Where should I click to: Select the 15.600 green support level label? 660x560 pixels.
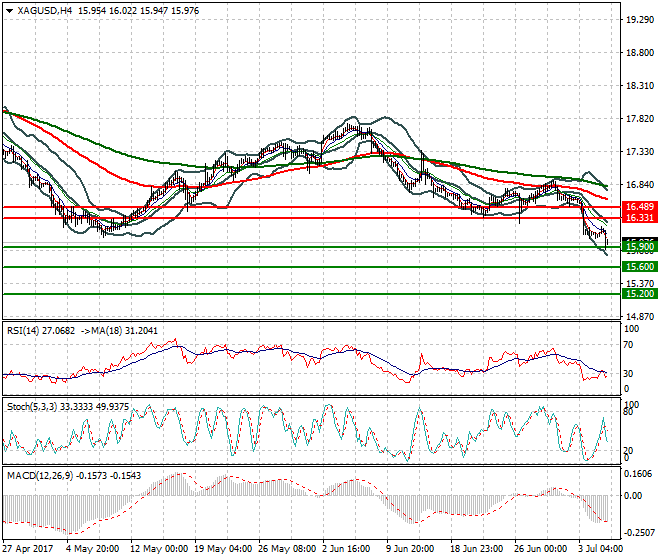click(640, 267)
